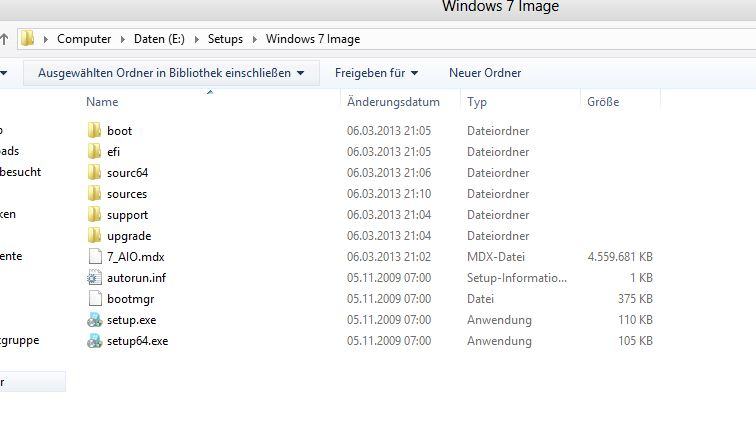Select the bootmgr file name
The image size is (756, 436).
[131, 299]
